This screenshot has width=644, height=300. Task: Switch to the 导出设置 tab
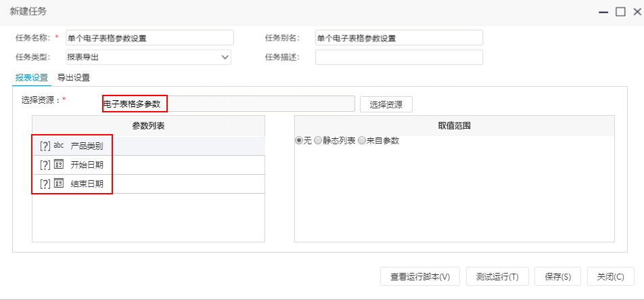[x=74, y=77]
